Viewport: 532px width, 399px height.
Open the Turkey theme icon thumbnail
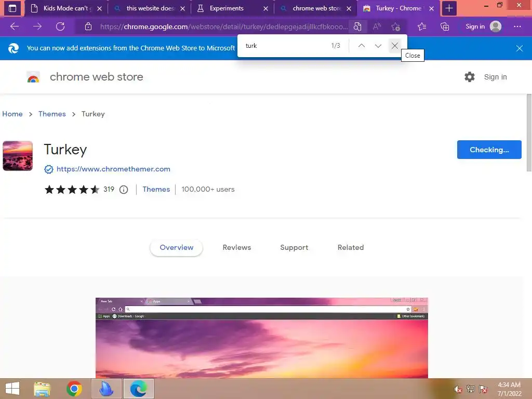pyautogui.click(x=18, y=156)
